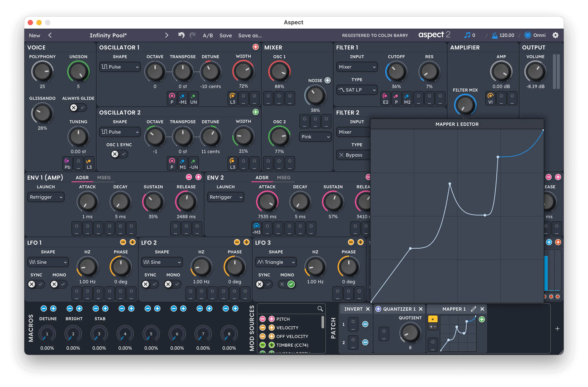The height and width of the screenshot is (387, 588).
Task: Click the green plus on Oscillator 2
Action: click(255, 112)
